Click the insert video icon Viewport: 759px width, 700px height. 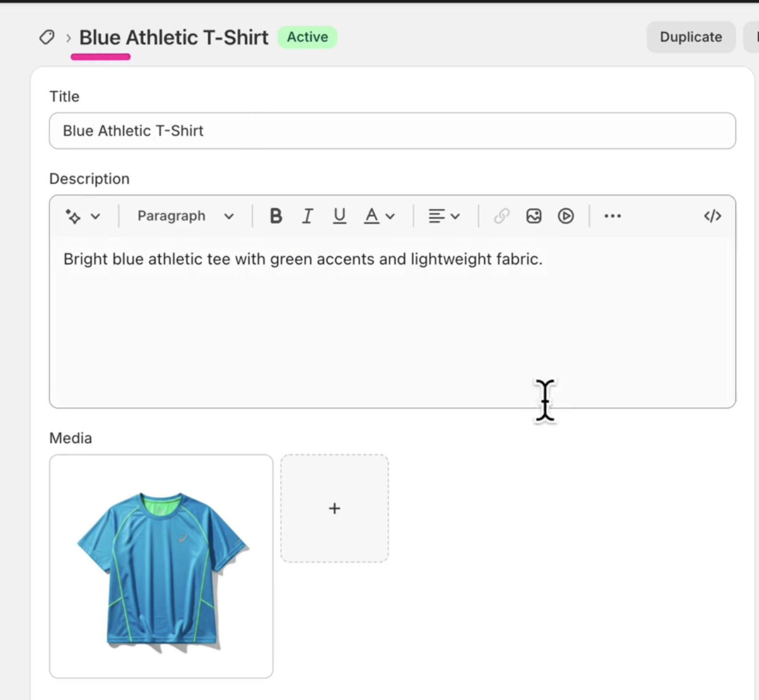click(x=566, y=216)
